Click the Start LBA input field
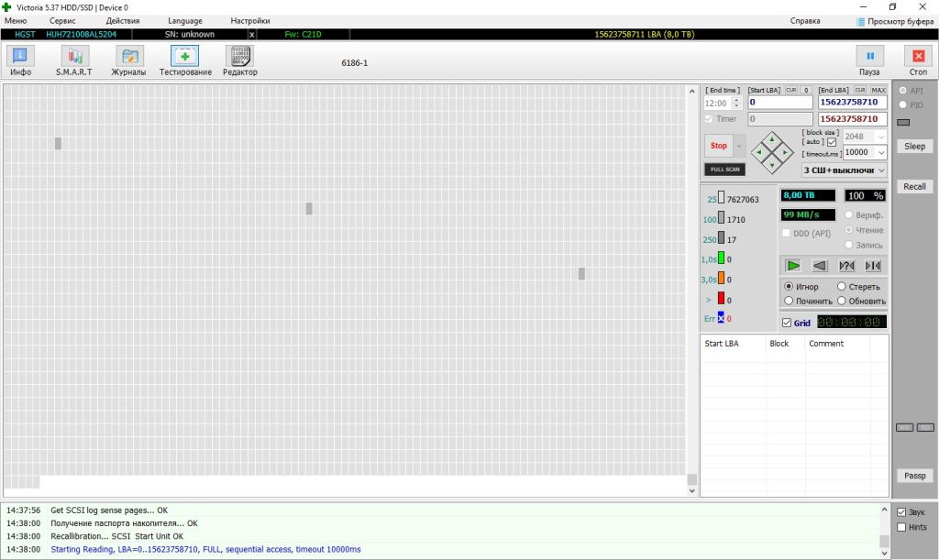 coord(779,103)
